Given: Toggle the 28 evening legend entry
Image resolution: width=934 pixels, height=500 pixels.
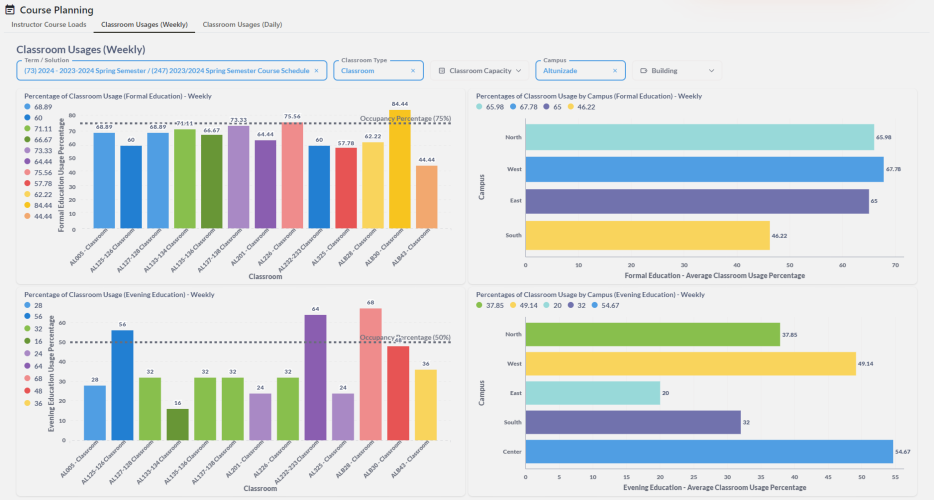Looking at the screenshot, I should (33, 305).
